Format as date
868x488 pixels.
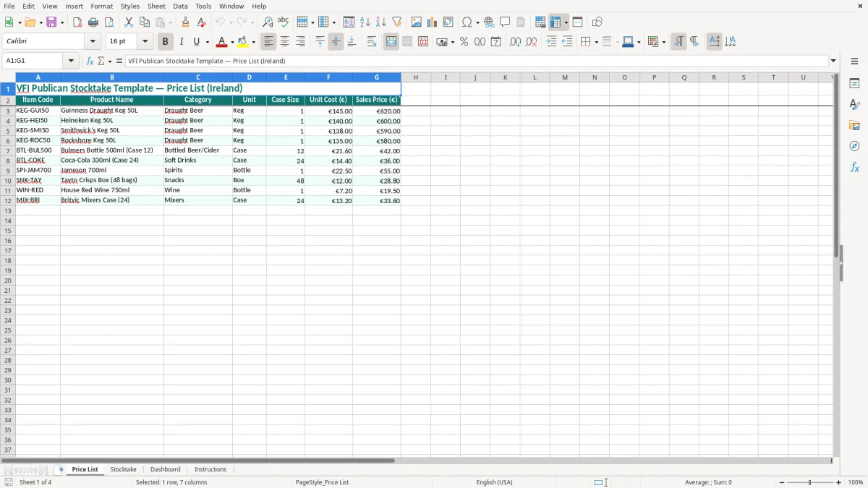[495, 42]
